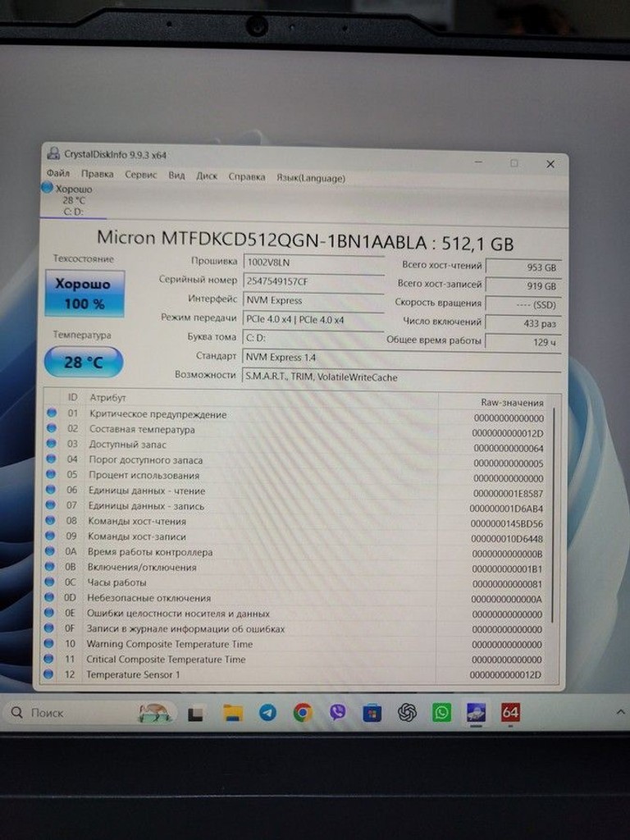Click the Raw-значения column header
This screenshot has height=840, width=630.
[x=512, y=402]
